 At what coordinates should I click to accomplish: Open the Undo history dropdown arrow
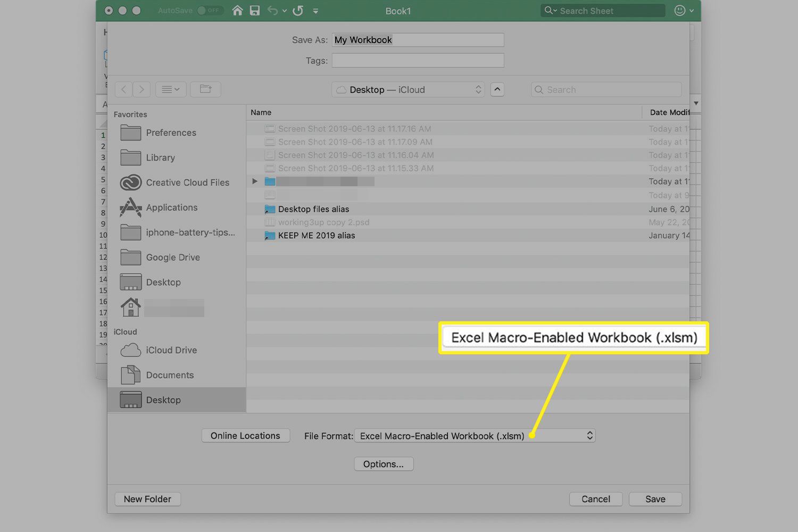pos(285,11)
